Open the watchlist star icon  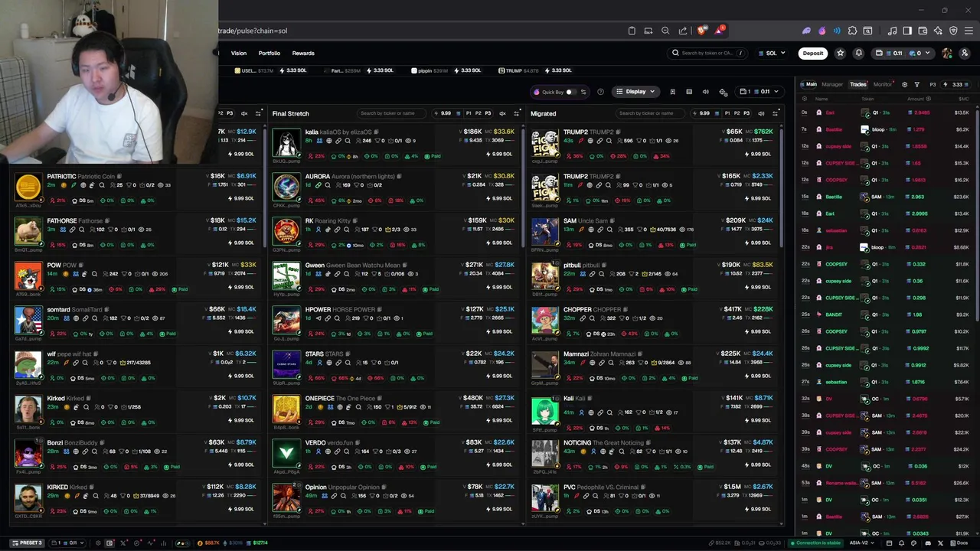pos(841,54)
